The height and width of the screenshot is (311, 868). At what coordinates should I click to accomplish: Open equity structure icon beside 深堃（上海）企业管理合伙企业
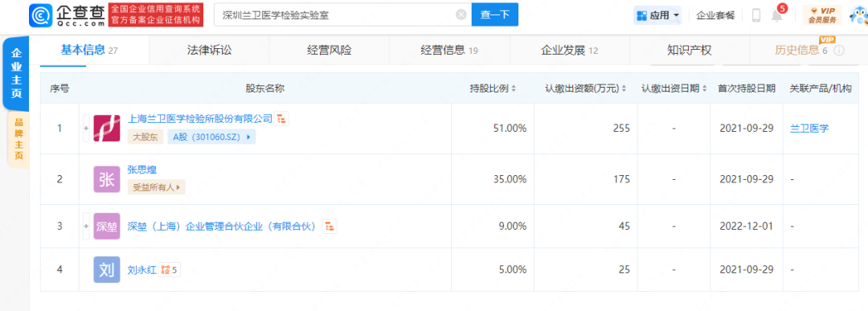coord(330,226)
